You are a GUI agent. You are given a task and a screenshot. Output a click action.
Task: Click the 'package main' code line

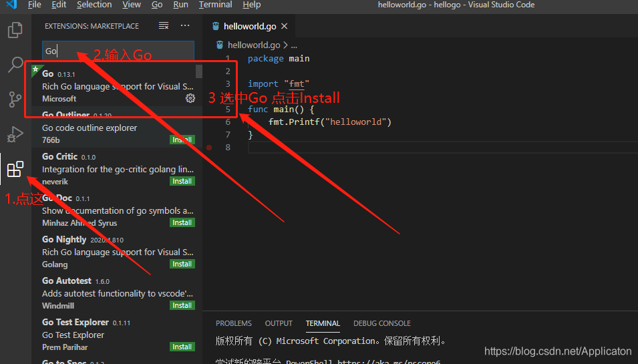(279, 59)
